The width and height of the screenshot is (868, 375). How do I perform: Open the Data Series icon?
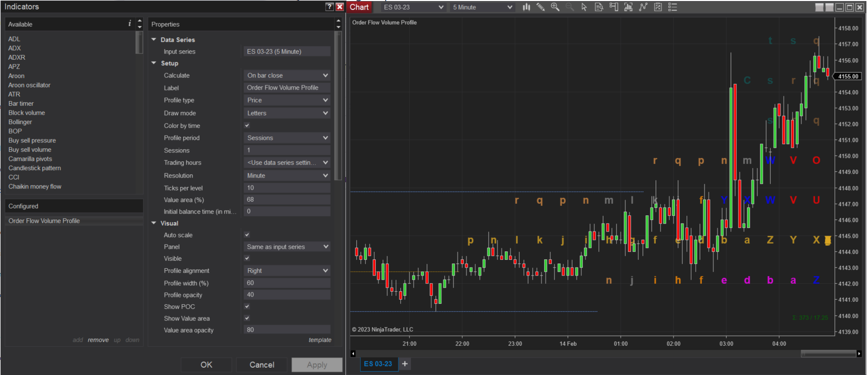599,7
